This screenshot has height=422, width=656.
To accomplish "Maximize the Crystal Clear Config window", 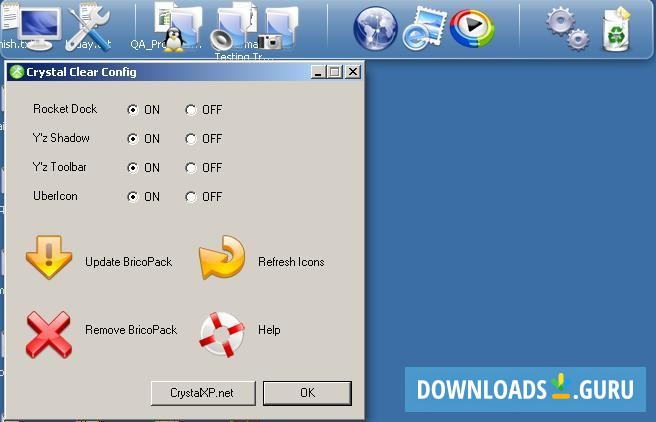I will point(334,72).
